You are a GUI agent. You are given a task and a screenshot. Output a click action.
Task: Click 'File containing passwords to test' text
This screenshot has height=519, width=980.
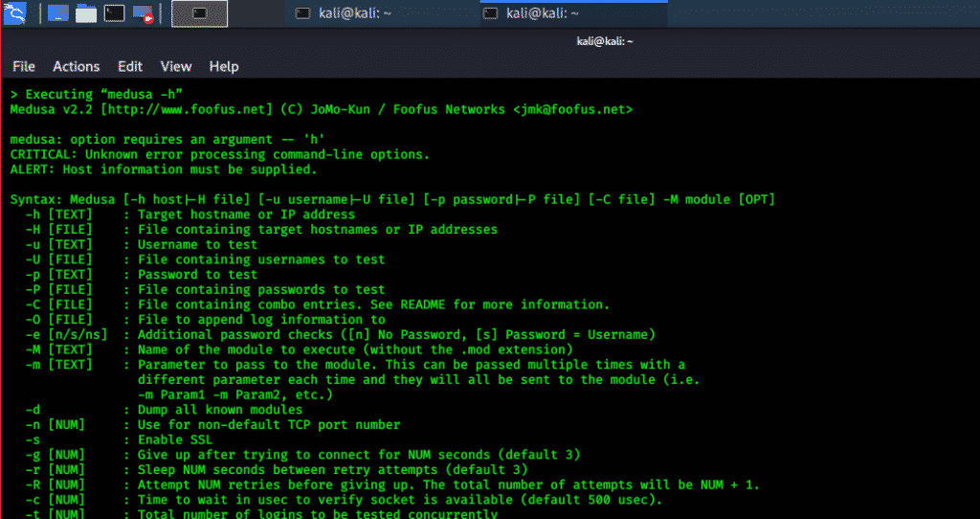pos(261,289)
